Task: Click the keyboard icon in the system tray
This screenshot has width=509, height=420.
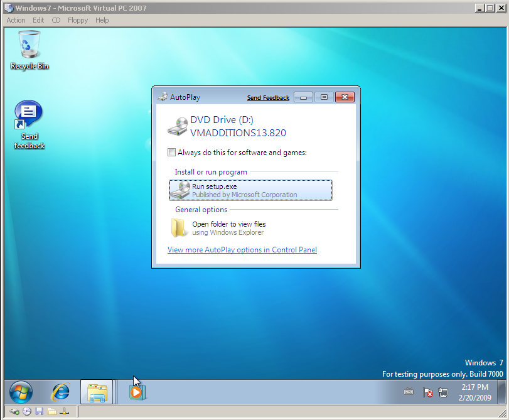Action: pyautogui.click(x=409, y=392)
